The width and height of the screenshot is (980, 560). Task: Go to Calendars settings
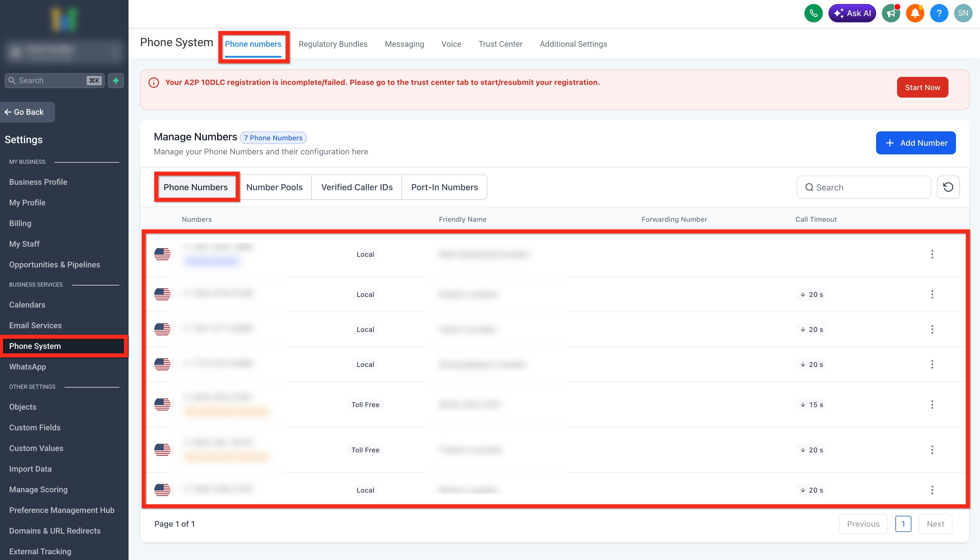pos(27,305)
